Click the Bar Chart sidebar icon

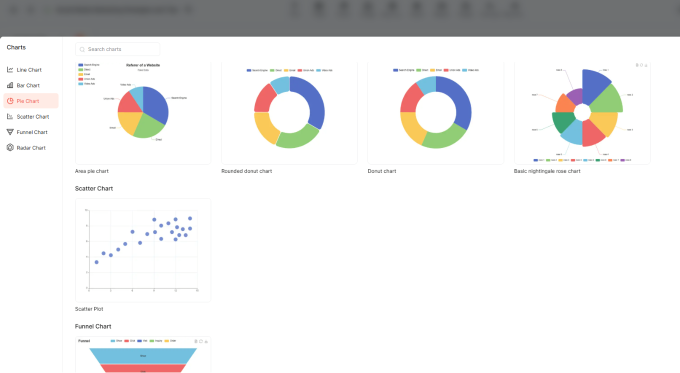(10, 85)
